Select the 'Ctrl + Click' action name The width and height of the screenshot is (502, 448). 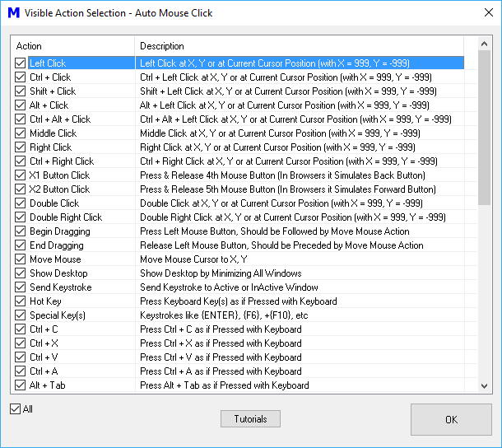pos(50,77)
